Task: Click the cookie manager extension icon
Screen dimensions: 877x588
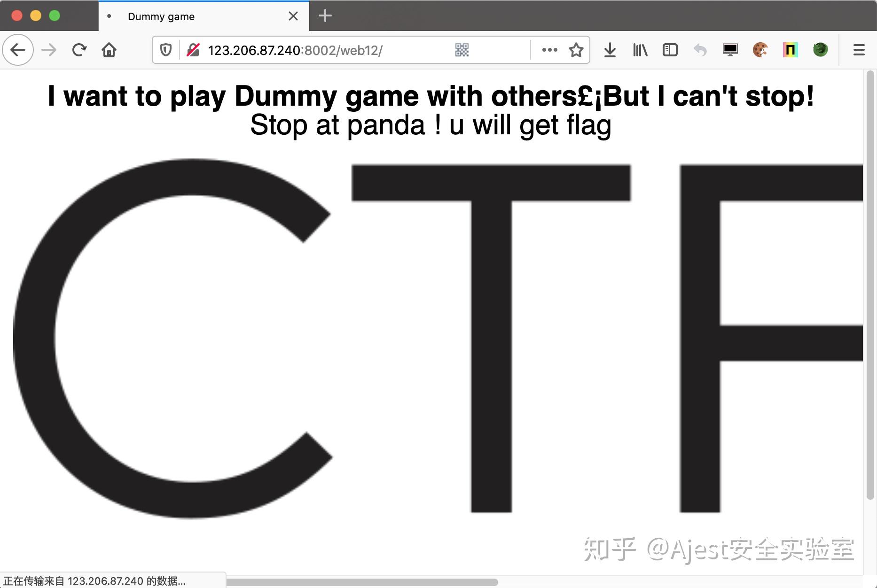Action: coord(760,50)
